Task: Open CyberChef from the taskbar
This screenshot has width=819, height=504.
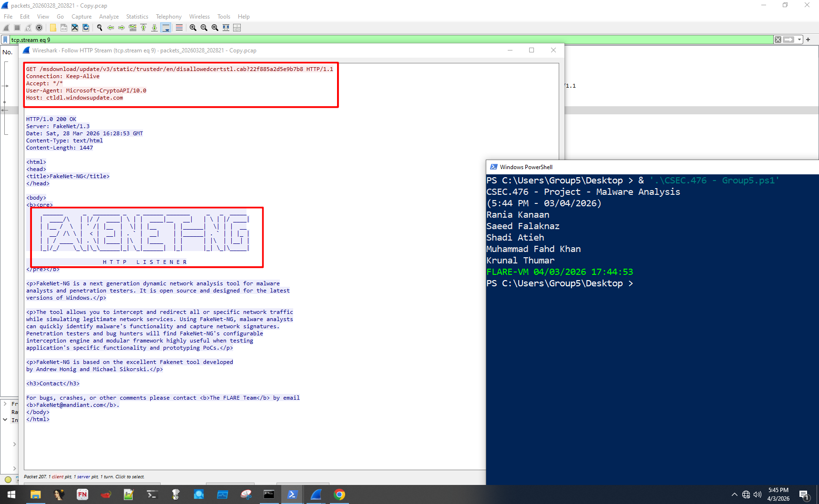Action: [175, 494]
